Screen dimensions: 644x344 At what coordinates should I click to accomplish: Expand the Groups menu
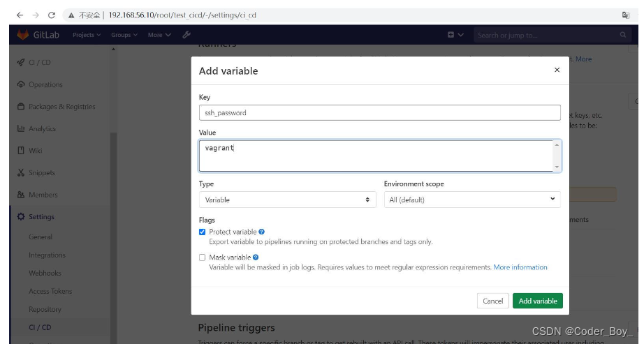click(x=124, y=35)
